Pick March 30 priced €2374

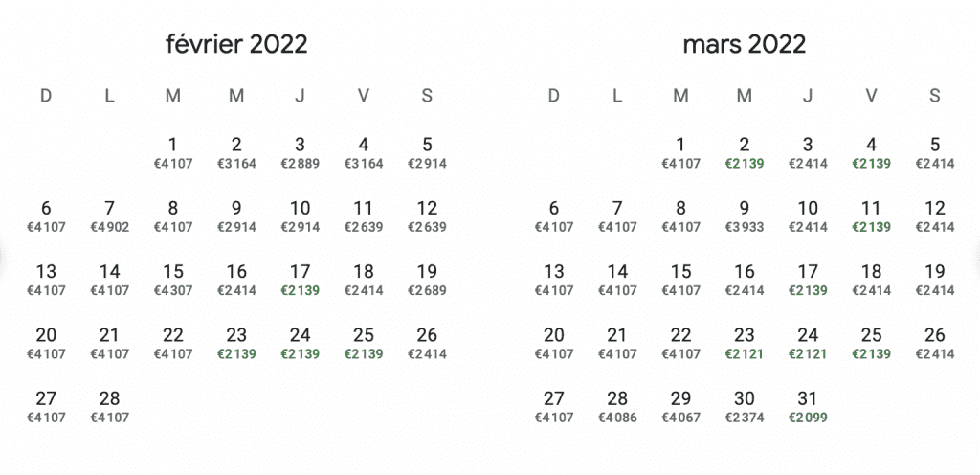744,407
